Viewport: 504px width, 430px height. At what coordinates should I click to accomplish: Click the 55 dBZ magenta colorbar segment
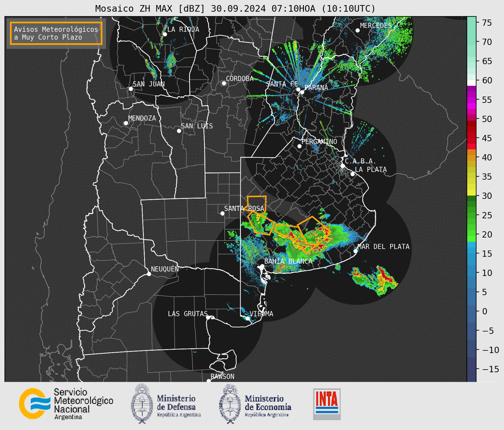pos(471,100)
